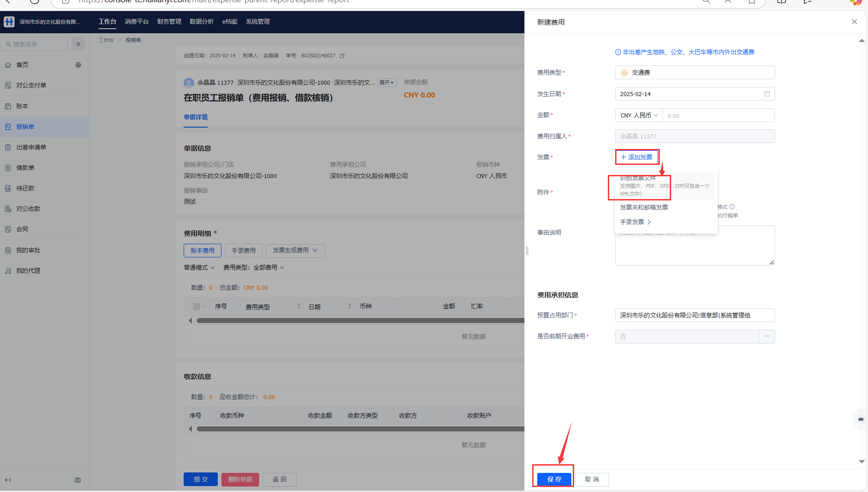Open the 消费平台 top menu
The width and height of the screenshot is (868, 492).
tap(137, 22)
